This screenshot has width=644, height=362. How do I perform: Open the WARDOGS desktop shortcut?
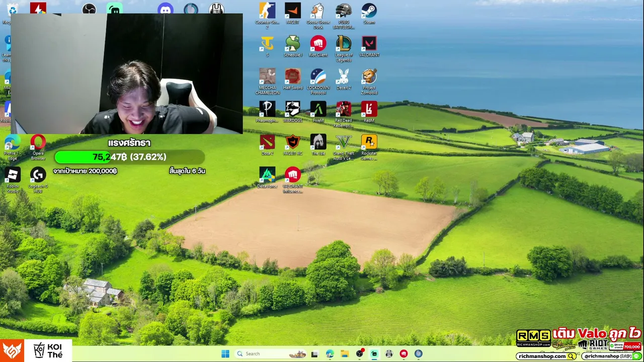(x=292, y=112)
